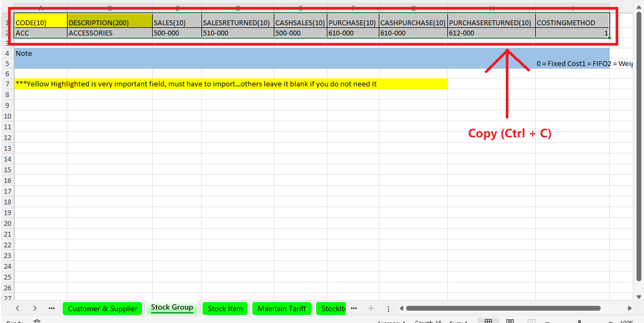
Task: Select the Stock Group sheet tab
Action: (x=172, y=308)
